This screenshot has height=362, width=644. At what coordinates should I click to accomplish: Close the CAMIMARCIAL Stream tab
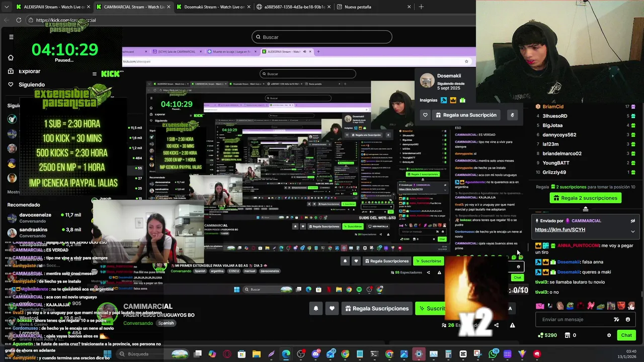[x=169, y=7]
